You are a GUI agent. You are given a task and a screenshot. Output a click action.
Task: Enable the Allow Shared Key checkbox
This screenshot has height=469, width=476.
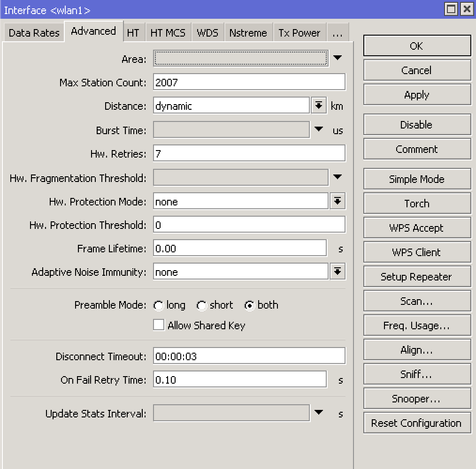pyautogui.click(x=159, y=325)
